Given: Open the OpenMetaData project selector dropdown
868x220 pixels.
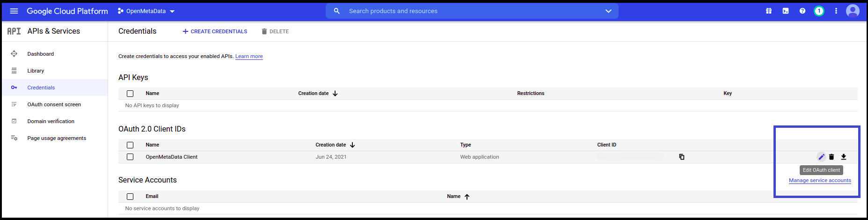Looking at the screenshot, I should pyautogui.click(x=146, y=11).
